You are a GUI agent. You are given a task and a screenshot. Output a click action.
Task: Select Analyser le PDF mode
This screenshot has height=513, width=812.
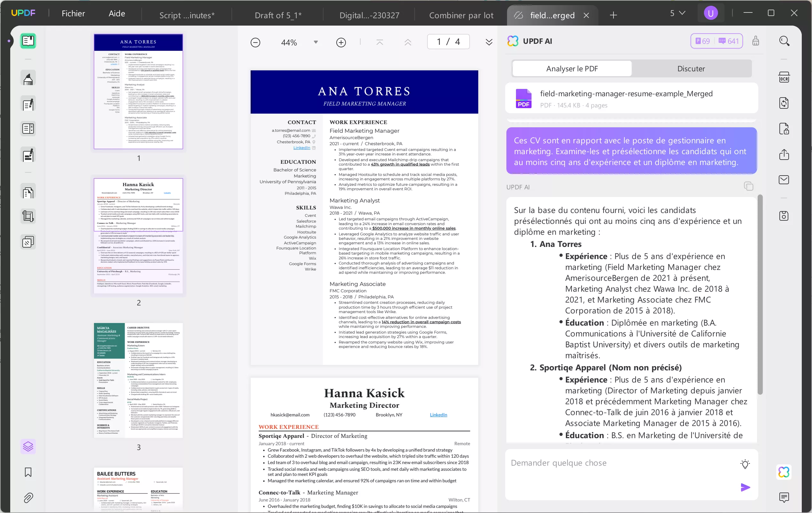[x=572, y=68]
